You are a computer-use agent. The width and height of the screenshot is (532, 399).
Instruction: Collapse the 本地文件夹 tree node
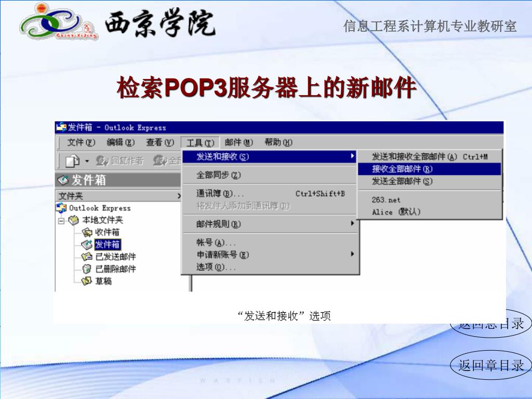[61, 221]
